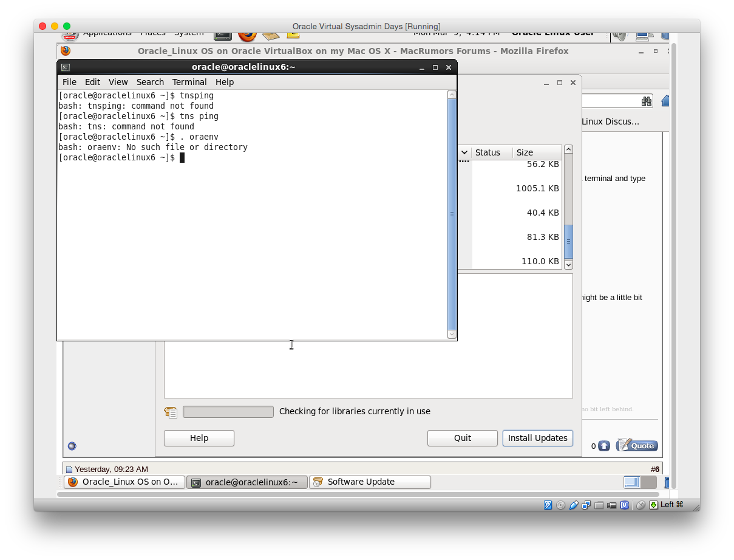Click the Quote button on the forum post
Screen dimensions: 734x560
coord(637,445)
